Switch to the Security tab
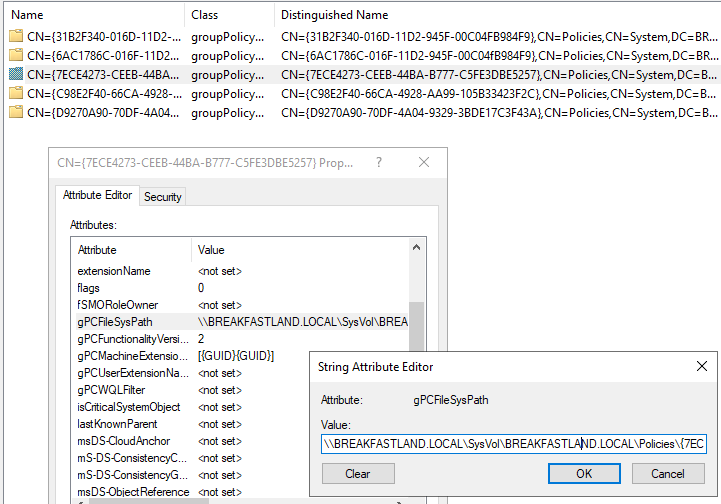Viewport: 721px width, 504px height. pos(162,197)
